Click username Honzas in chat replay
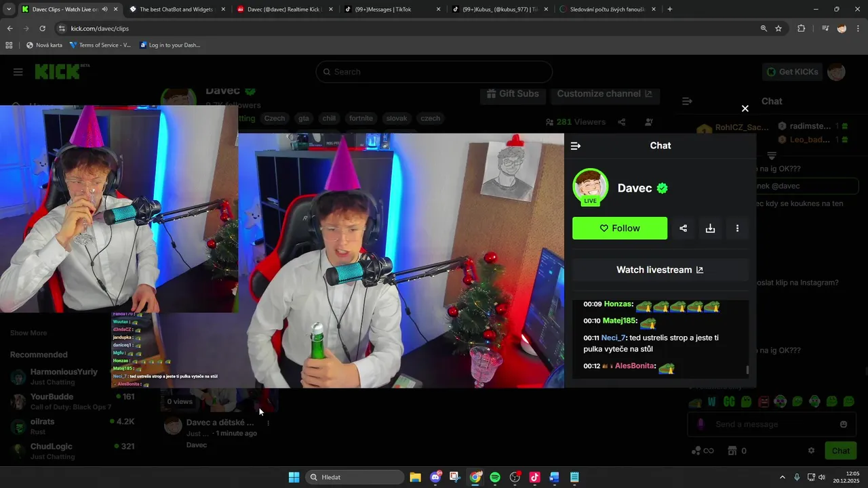The height and width of the screenshot is (488, 868). pos(618,304)
